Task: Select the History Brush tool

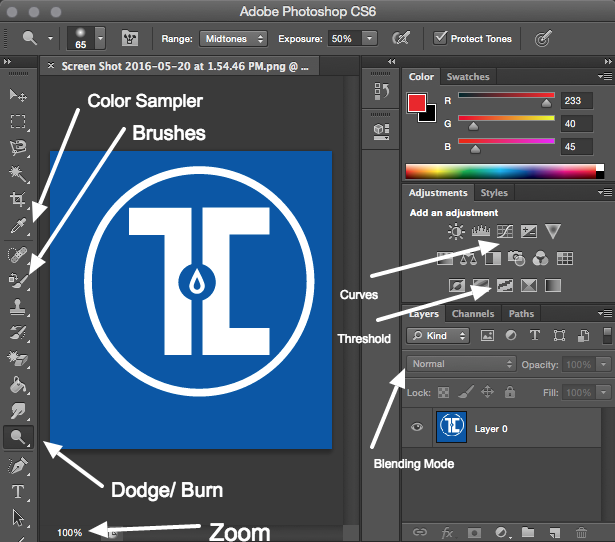Action: (18, 333)
